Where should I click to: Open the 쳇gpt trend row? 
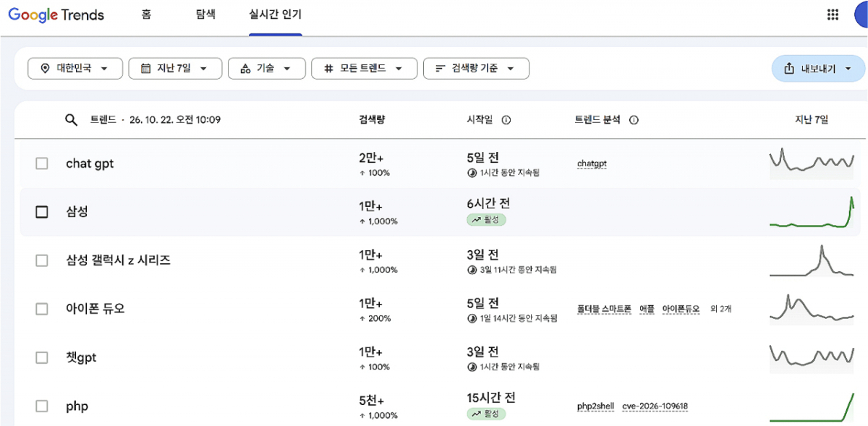pos(81,357)
